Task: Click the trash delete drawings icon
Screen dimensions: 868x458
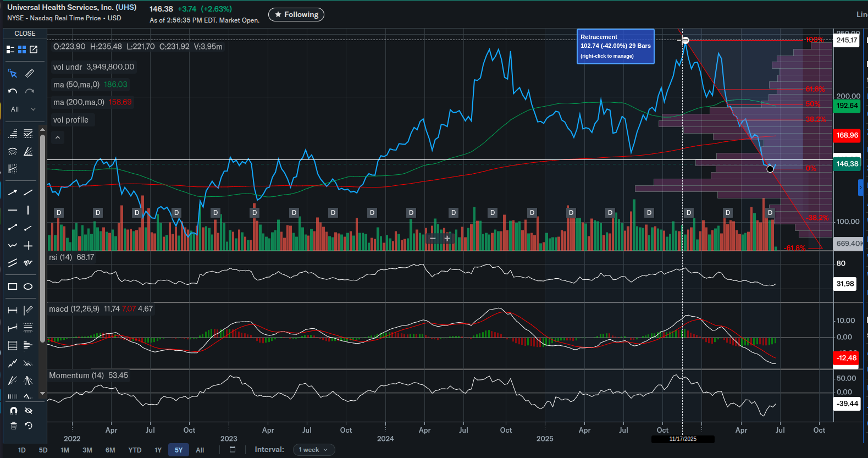Action: (14, 426)
